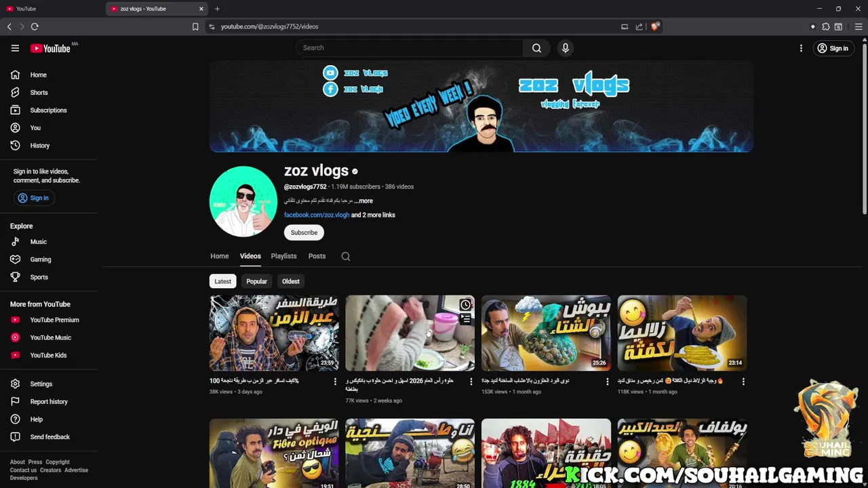Play the 23:14 video thumbnail
This screenshot has width=868, height=488.
(x=682, y=333)
